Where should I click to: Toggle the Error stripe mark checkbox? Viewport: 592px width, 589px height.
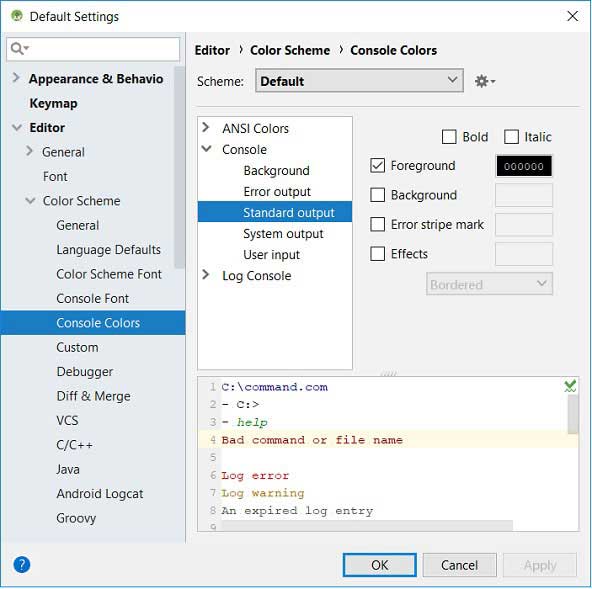coord(377,224)
